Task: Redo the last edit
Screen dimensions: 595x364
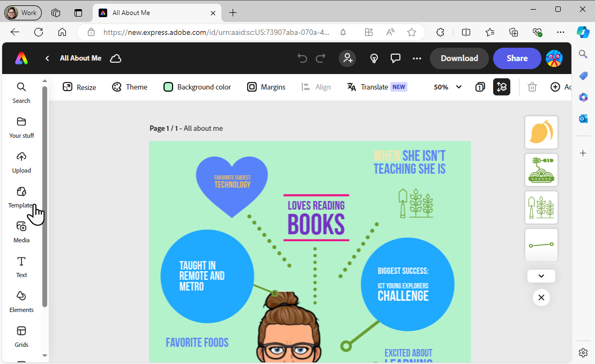Action: coord(321,58)
